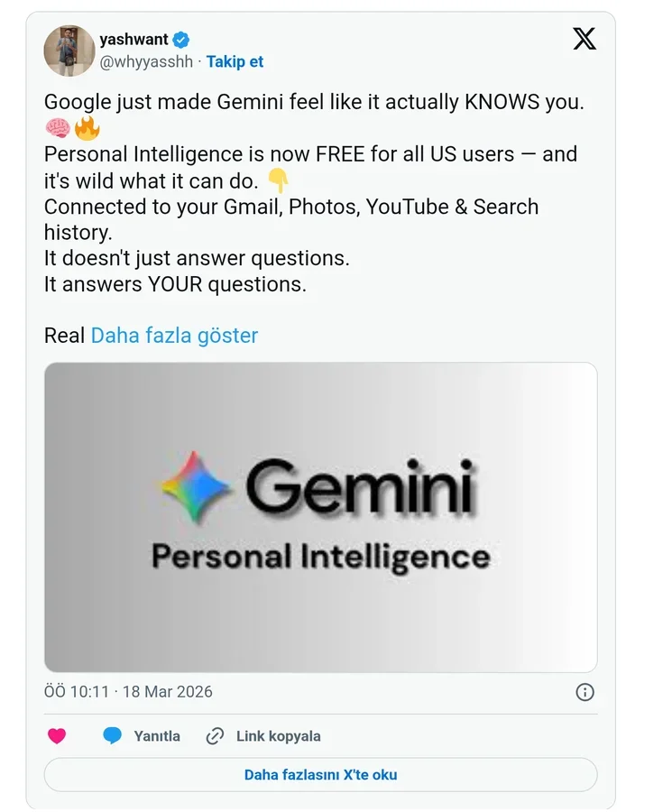The image size is (672, 812).
Task: Open tweet info via the circled i icon
Action: tap(585, 691)
